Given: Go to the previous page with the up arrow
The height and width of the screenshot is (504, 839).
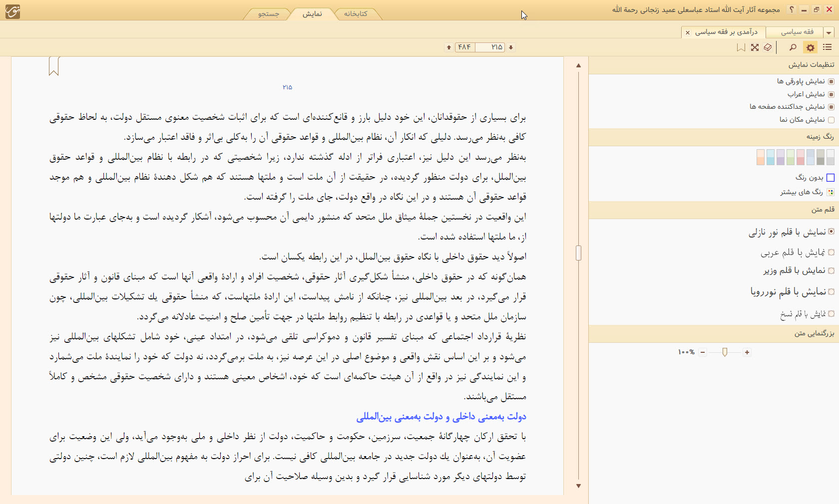Looking at the screenshot, I should point(449,47).
